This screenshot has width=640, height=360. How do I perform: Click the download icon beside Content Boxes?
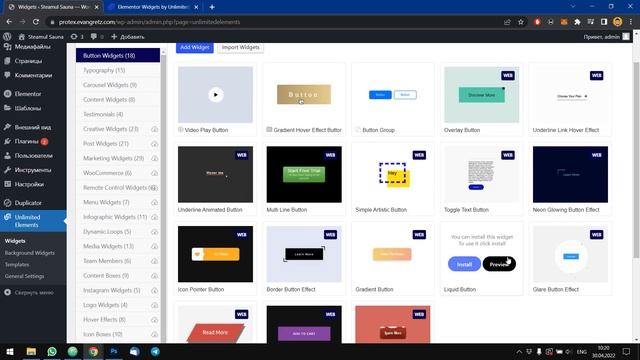(154, 276)
